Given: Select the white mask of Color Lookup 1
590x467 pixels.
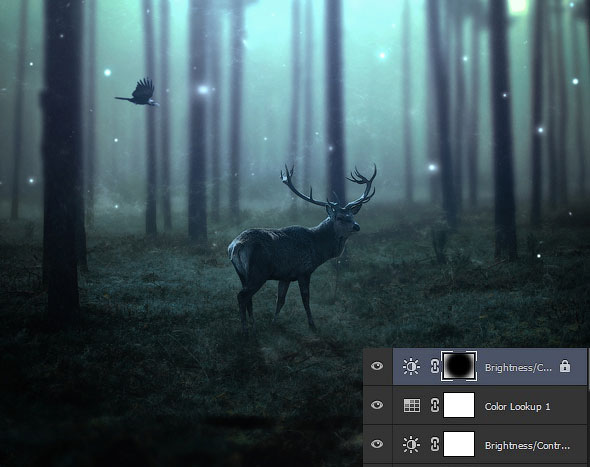Looking at the screenshot, I should 459,405.
